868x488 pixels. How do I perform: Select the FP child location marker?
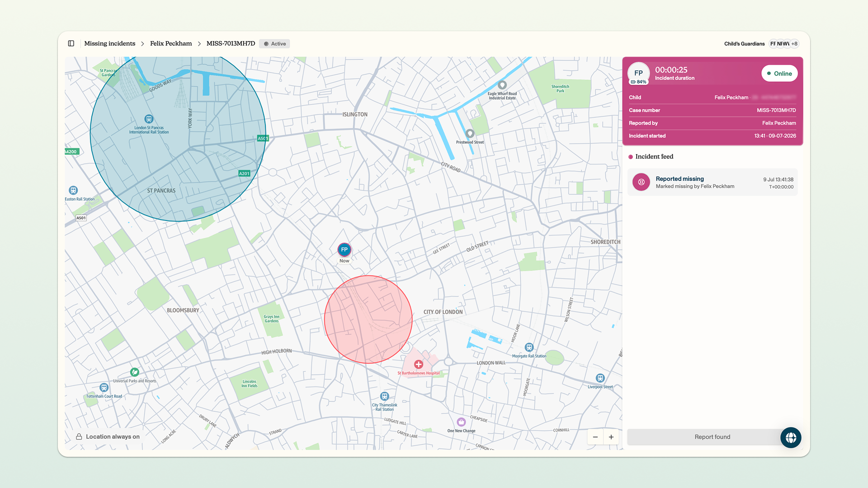(344, 249)
